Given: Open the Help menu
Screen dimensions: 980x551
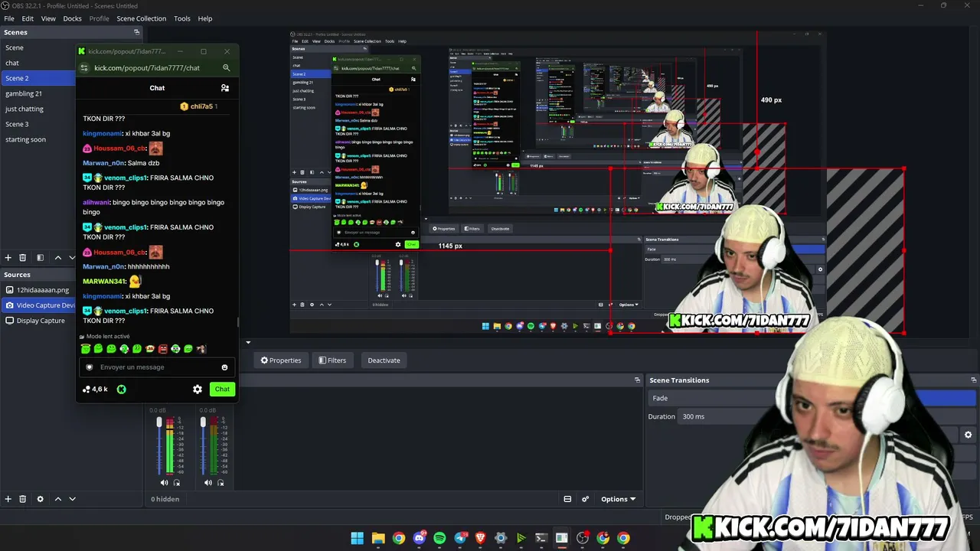Looking at the screenshot, I should (x=205, y=18).
